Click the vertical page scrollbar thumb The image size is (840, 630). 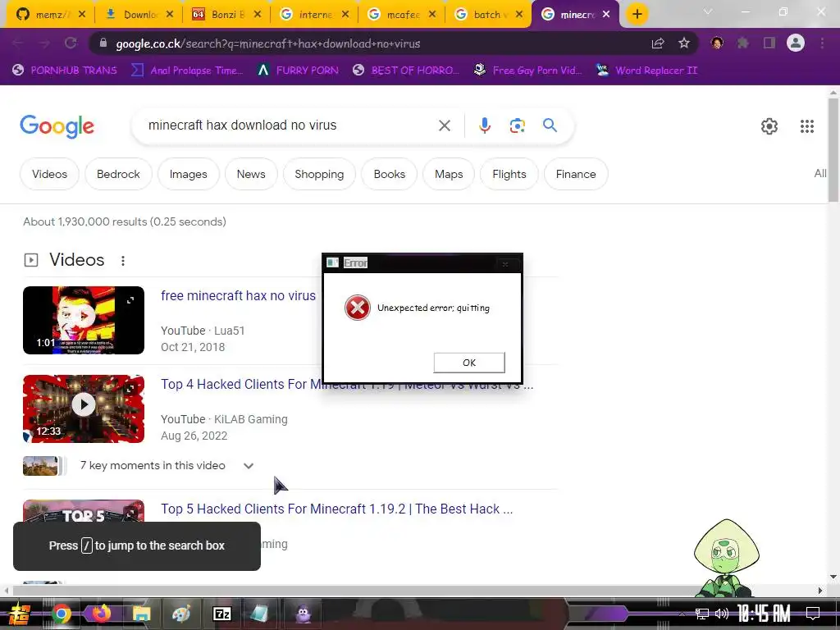pos(833,150)
